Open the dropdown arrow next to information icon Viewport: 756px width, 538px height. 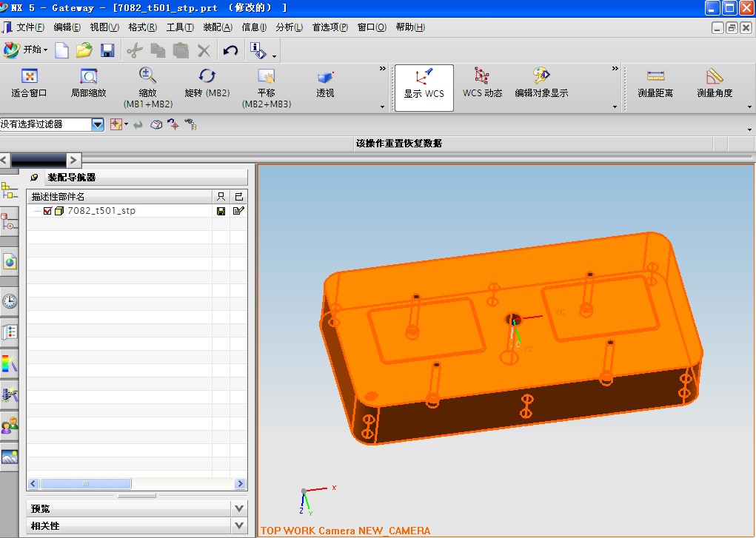pos(275,56)
